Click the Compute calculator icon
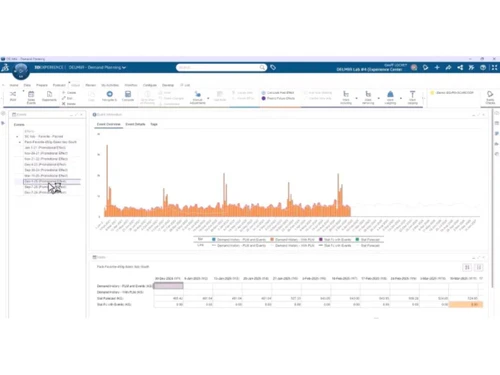 pos(128,94)
